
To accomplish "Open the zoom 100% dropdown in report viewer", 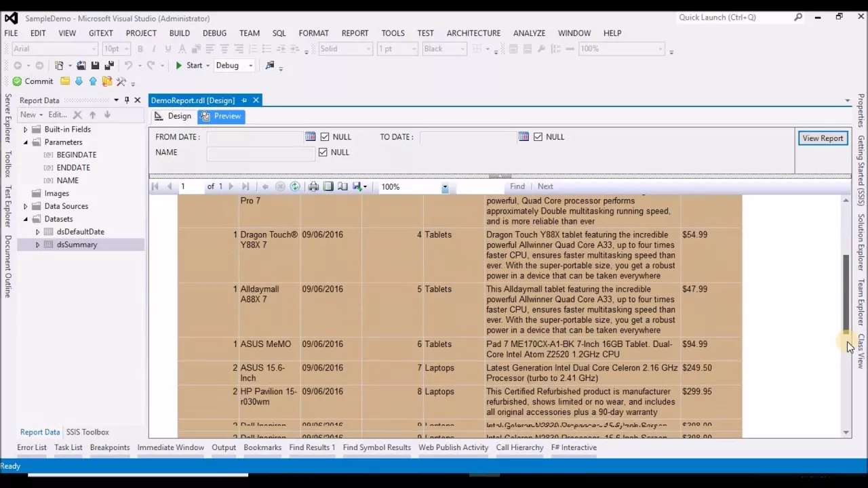I will (445, 186).
